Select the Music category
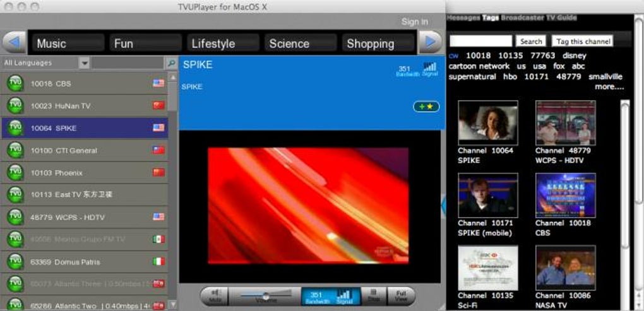 click(68, 43)
